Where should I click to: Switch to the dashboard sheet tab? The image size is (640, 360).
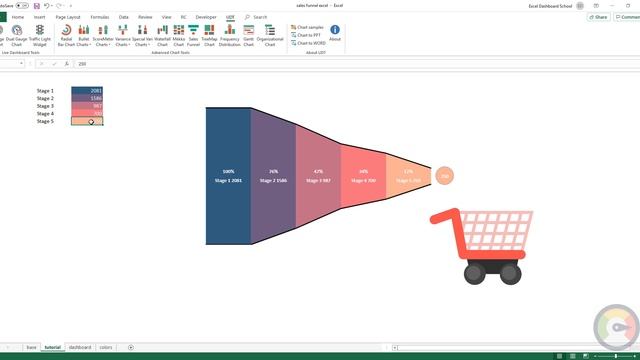[x=80, y=347]
